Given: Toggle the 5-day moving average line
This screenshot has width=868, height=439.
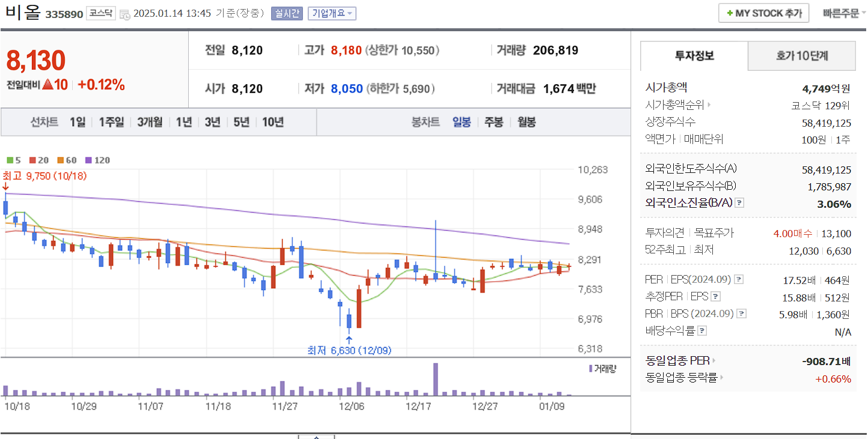Looking at the screenshot, I should click(x=9, y=160).
